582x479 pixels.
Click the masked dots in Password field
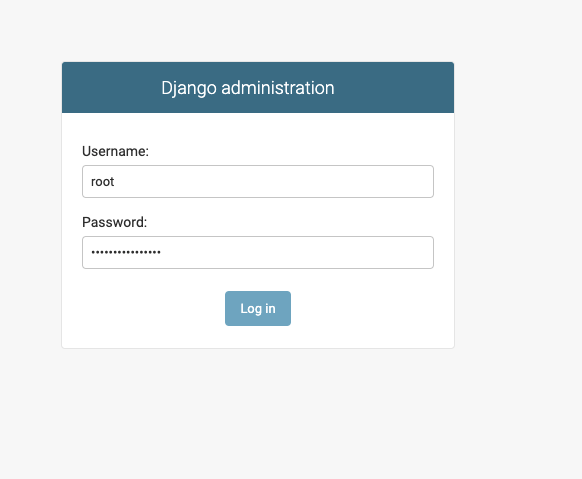click(126, 252)
